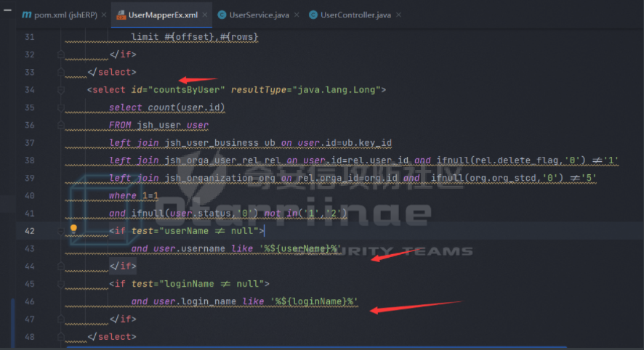
Task: Click the XML file icon on UserMapperEx.xml tab
Action: point(121,15)
